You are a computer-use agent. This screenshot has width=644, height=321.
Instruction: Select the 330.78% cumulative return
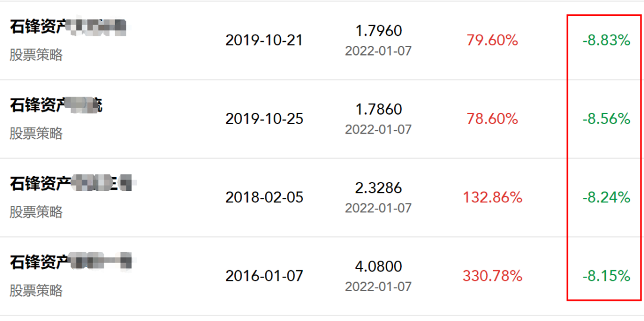493,276
